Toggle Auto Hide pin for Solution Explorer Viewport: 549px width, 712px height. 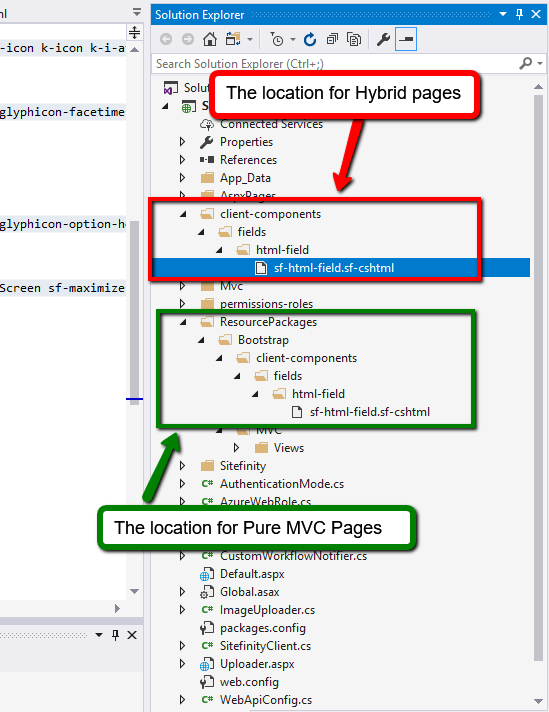click(519, 14)
